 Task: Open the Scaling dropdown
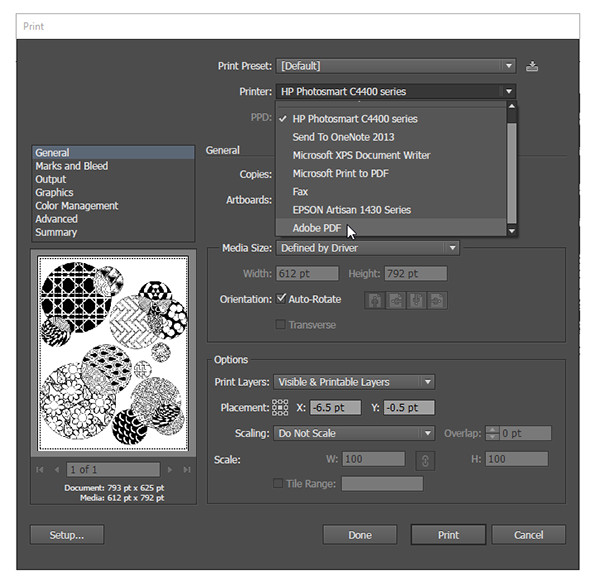354,433
